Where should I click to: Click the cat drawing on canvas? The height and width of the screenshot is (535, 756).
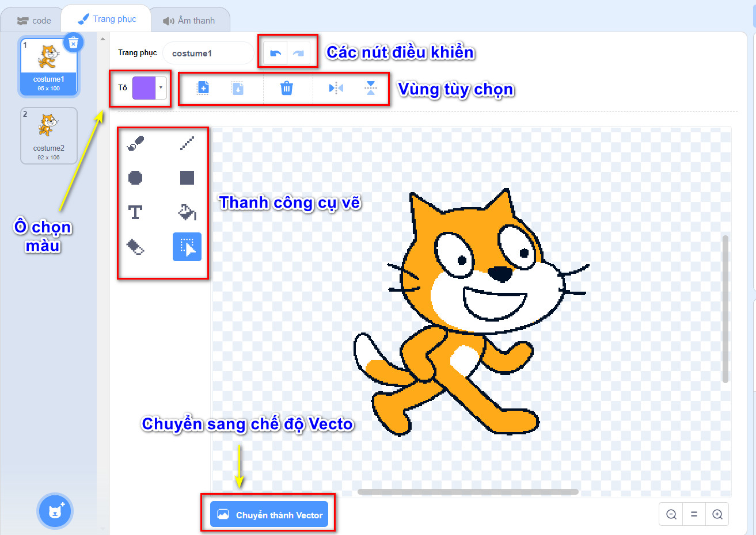471,314
